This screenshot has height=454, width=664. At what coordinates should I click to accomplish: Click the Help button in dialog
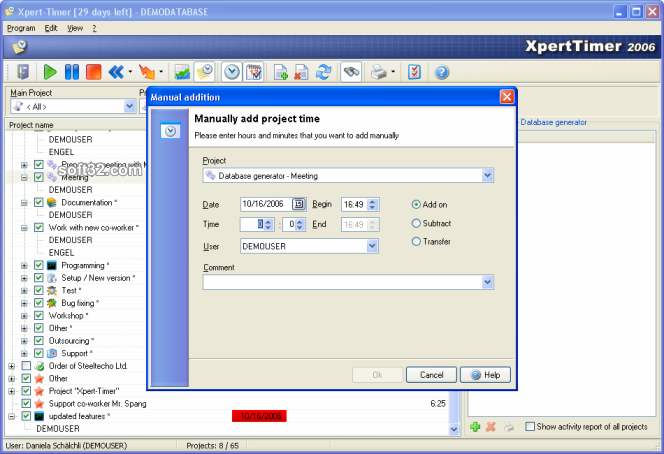tap(485, 375)
